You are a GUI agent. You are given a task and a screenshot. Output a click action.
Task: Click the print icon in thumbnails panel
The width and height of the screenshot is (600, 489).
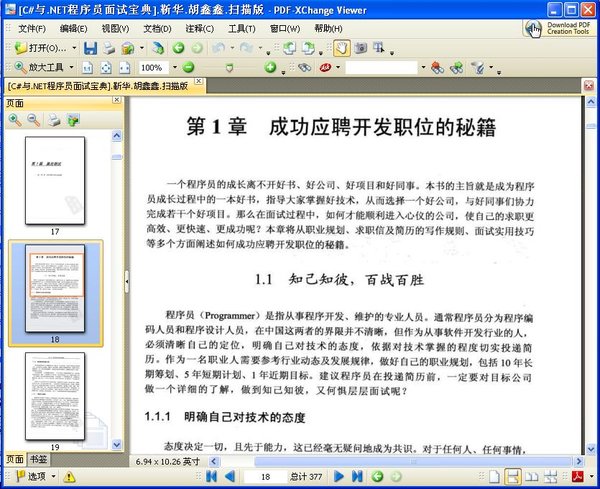click(53, 120)
